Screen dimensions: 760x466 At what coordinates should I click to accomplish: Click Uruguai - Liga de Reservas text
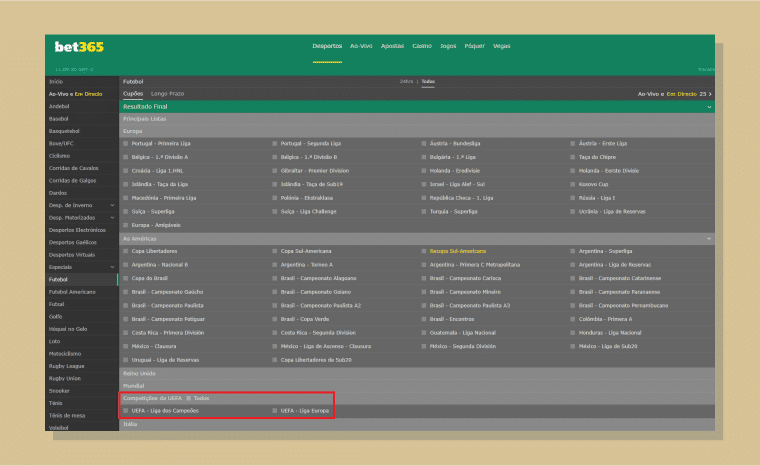coord(165,360)
